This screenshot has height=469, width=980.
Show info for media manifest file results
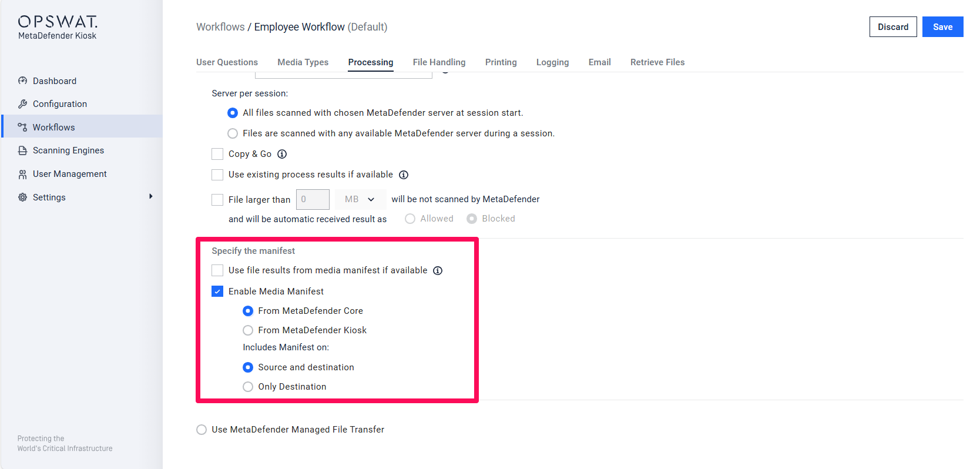click(438, 270)
